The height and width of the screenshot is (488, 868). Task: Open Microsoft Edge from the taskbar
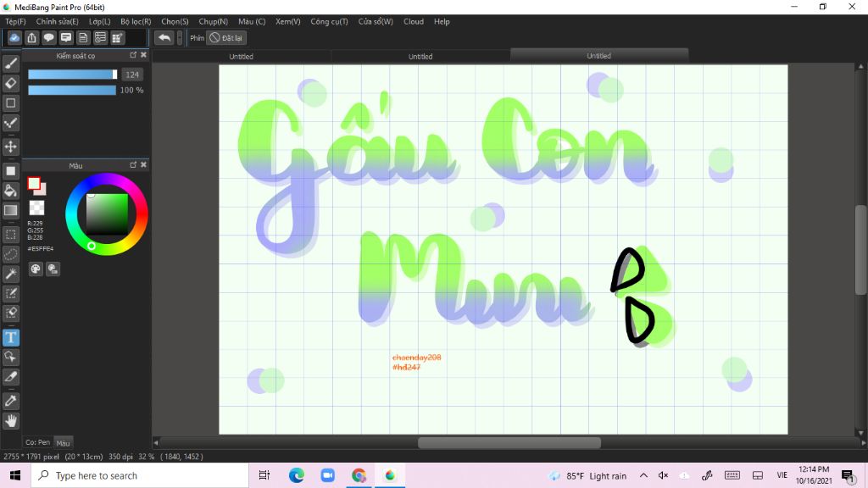[x=297, y=475]
